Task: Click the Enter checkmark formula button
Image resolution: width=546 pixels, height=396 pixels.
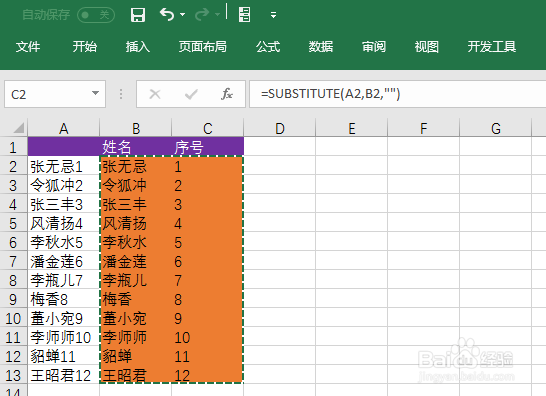Action: pyautogui.click(x=191, y=94)
